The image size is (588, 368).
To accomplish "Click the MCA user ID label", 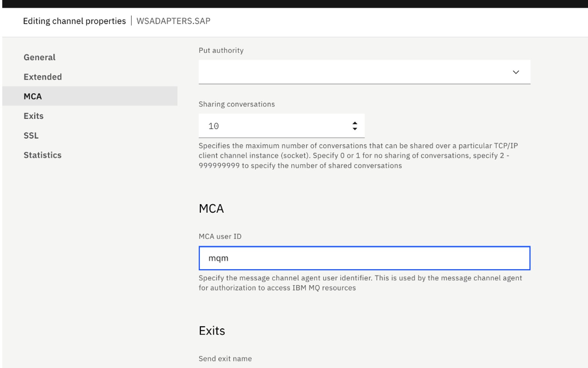I will click(x=220, y=236).
